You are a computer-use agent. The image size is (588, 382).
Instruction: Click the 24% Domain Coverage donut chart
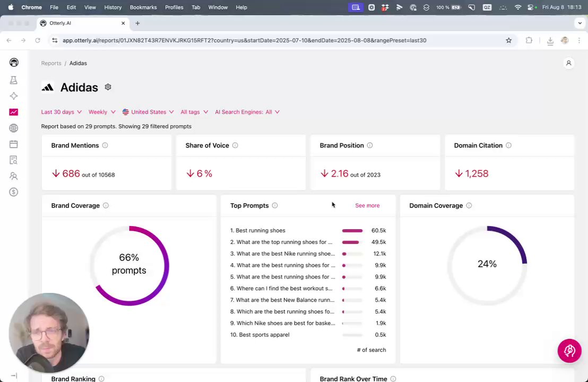click(x=487, y=265)
